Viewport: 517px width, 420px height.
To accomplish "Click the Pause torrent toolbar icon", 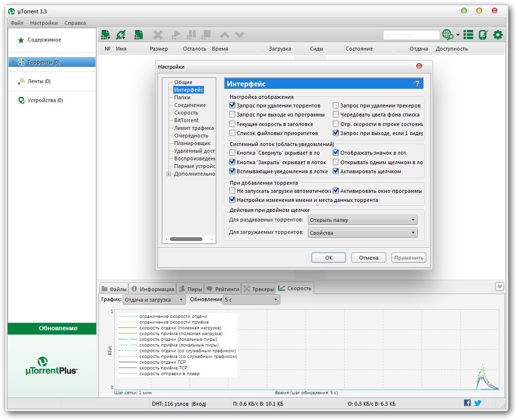I will [x=191, y=35].
